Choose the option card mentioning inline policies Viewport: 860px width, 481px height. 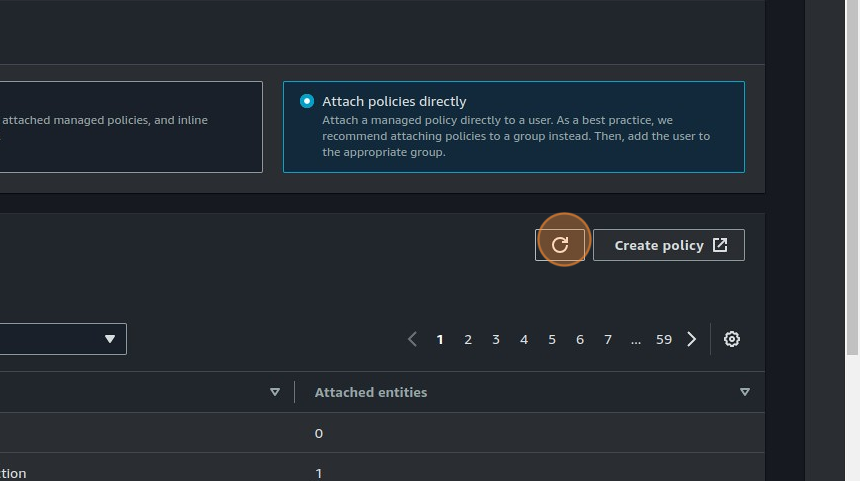pyautogui.click(x=130, y=127)
